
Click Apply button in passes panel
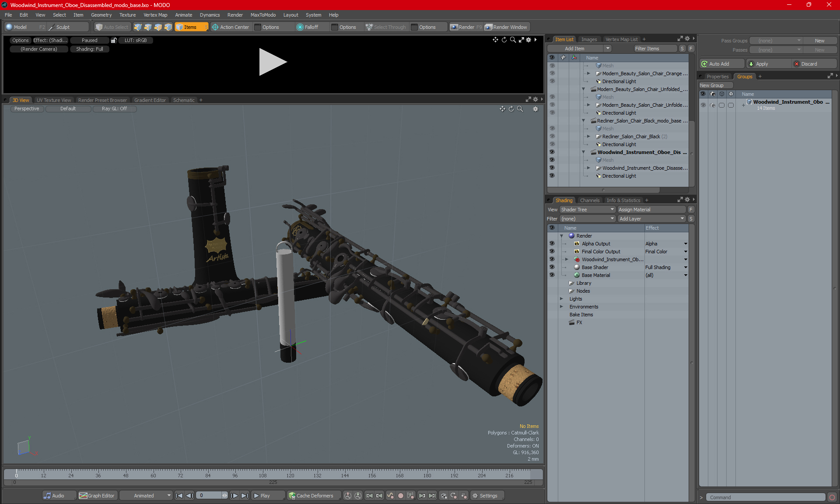click(x=768, y=64)
